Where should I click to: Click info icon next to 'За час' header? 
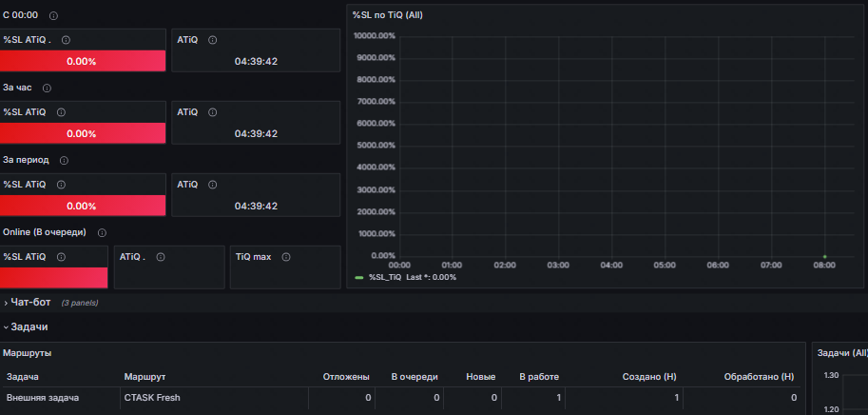click(x=47, y=89)
